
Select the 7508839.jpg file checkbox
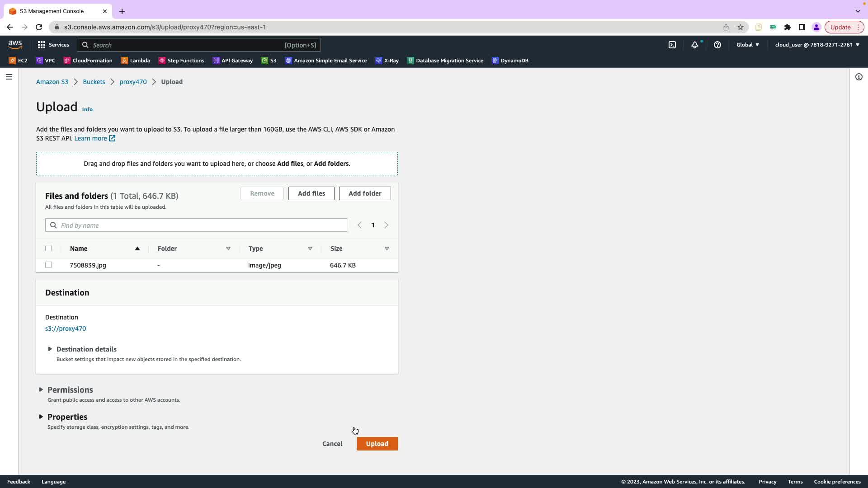pyautogui.click(x=48, y=265)
